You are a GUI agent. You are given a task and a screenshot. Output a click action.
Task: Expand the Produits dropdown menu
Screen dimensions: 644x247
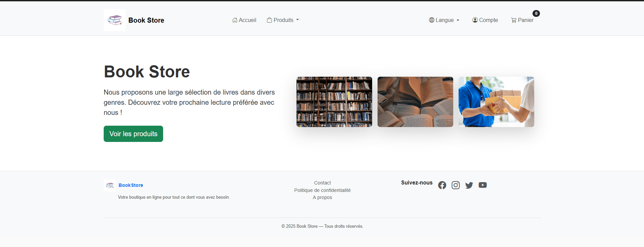click(x=283, y=20)
